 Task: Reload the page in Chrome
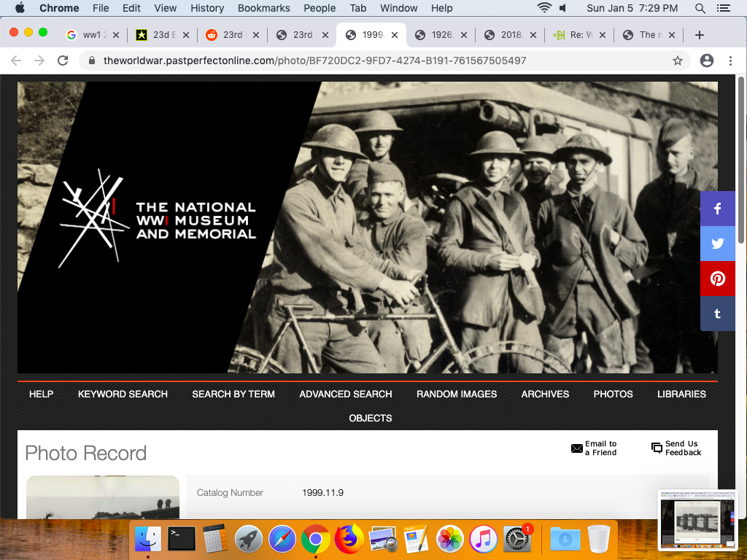[x=63, y=61]
